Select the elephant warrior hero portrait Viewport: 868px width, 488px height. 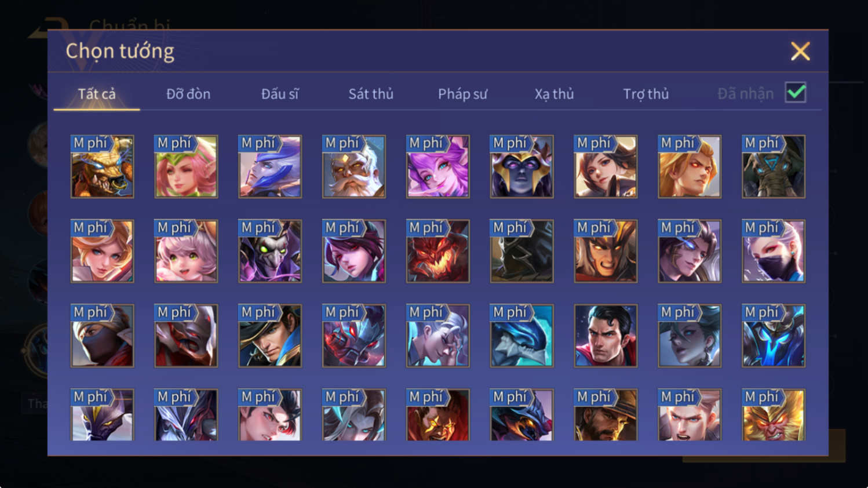click(x=774, y=167)
